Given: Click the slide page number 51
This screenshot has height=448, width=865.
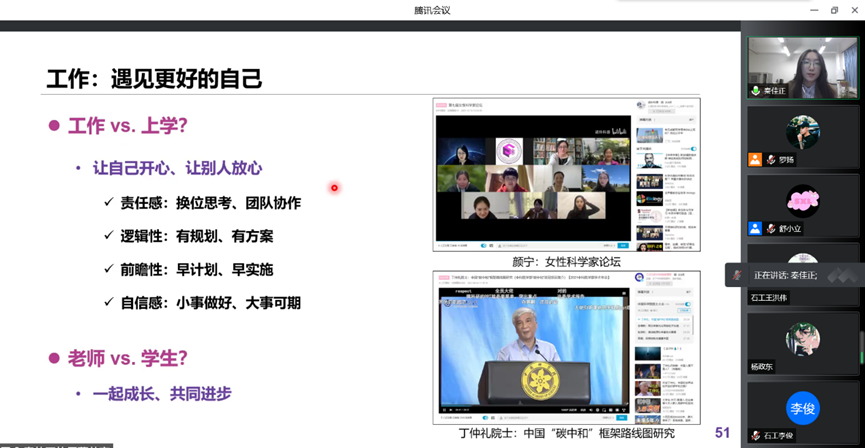Looking at the screenshot, I should pos(722,432).
